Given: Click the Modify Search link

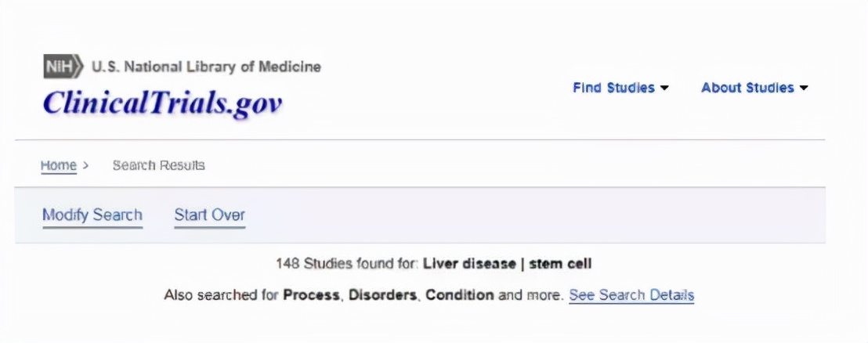Looking at the screenshot, I should [92, 215].
